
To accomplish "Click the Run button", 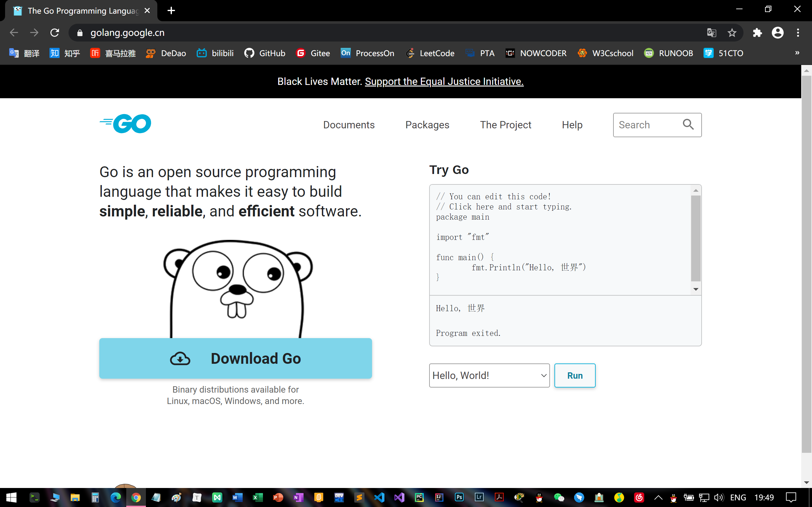I will coord(575,375).
